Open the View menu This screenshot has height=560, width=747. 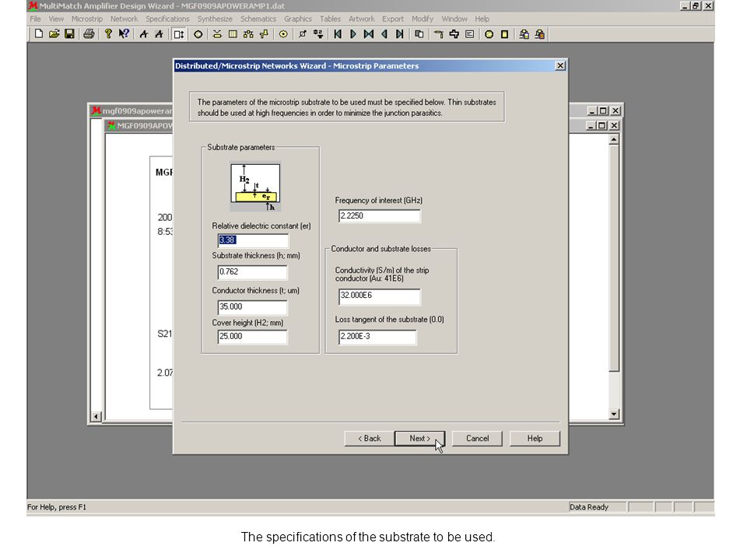[x=56, y=19]
